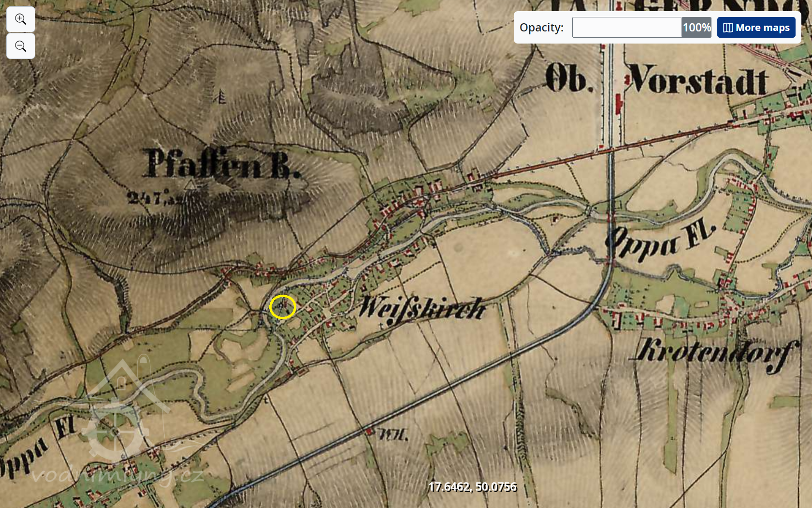812x508 pixels.
Task: Click the triangulation triangle below Pfaffen B.
Action: point(192,185)
